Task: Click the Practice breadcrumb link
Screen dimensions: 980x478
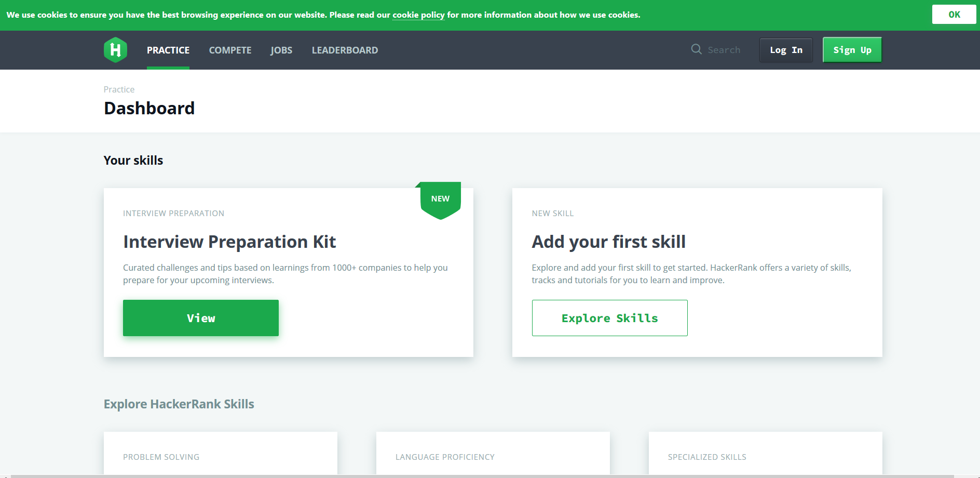Action: (119, 89)
